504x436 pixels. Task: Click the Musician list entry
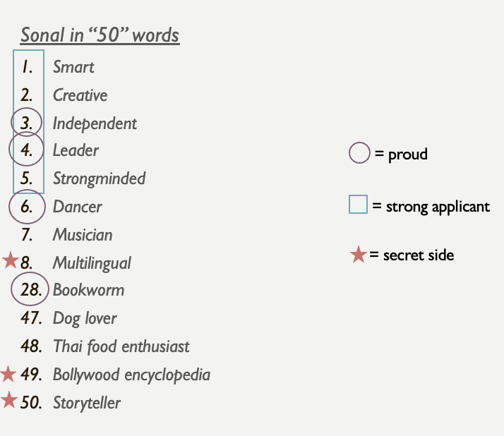pos(83,235)
